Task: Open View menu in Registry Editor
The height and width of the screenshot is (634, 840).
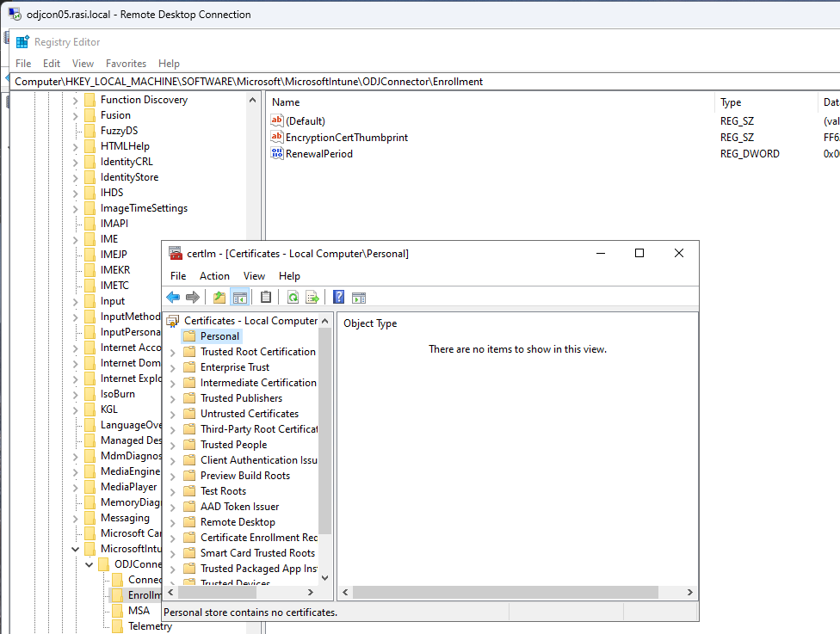Action: [83, 63]
